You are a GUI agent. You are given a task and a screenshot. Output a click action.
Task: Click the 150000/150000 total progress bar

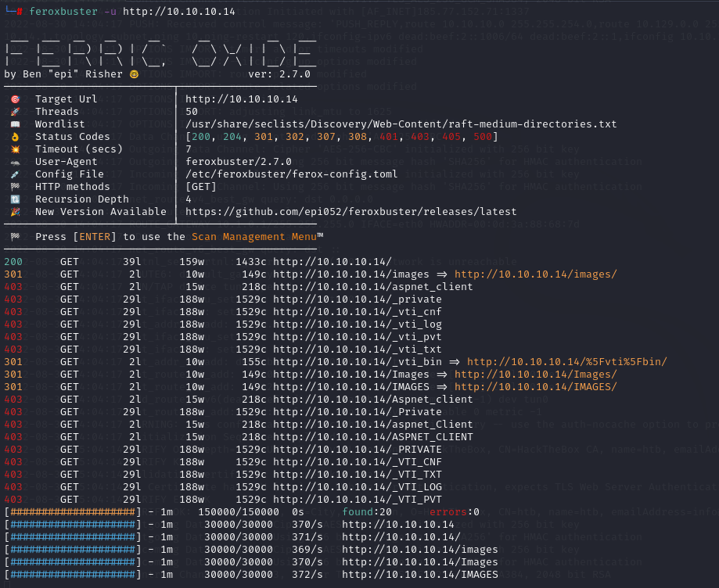tap(72, 512)
